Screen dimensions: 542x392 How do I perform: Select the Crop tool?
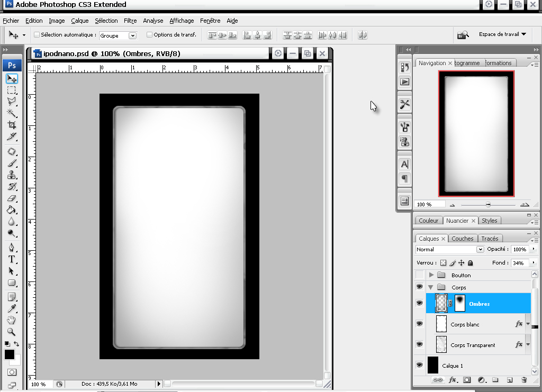tap(12, 125)
